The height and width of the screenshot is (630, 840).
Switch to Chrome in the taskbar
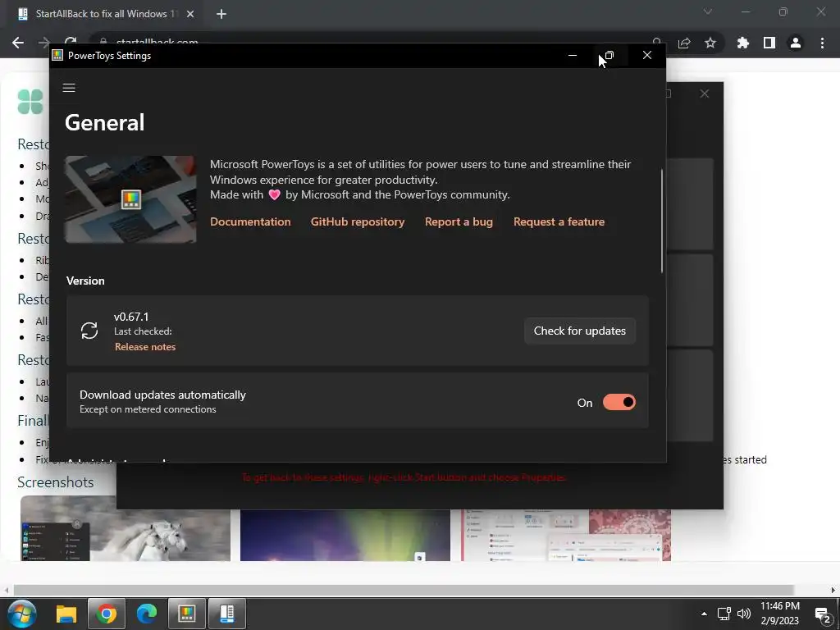coord(107,614)
